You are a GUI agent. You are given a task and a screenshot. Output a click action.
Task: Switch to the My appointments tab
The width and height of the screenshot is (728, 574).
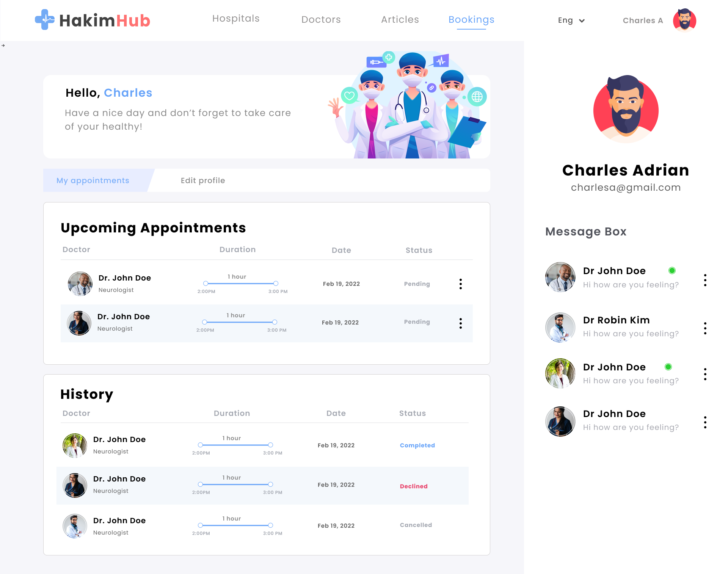click(93, 180)
